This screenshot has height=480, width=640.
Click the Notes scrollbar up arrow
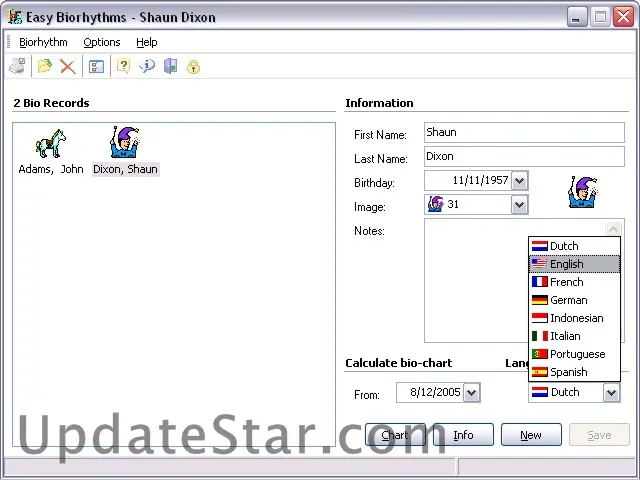(x=613, y=229)
